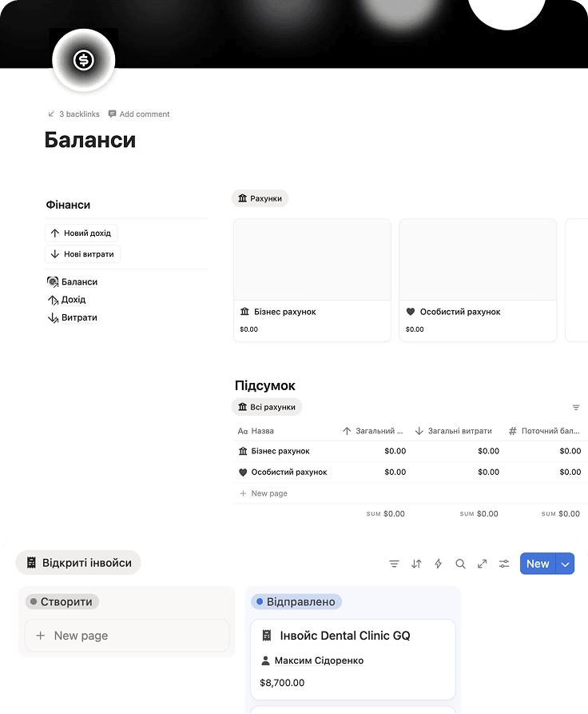Select the Всі рахунки view tab
The image size is (588, 714).
coord(267,407)
